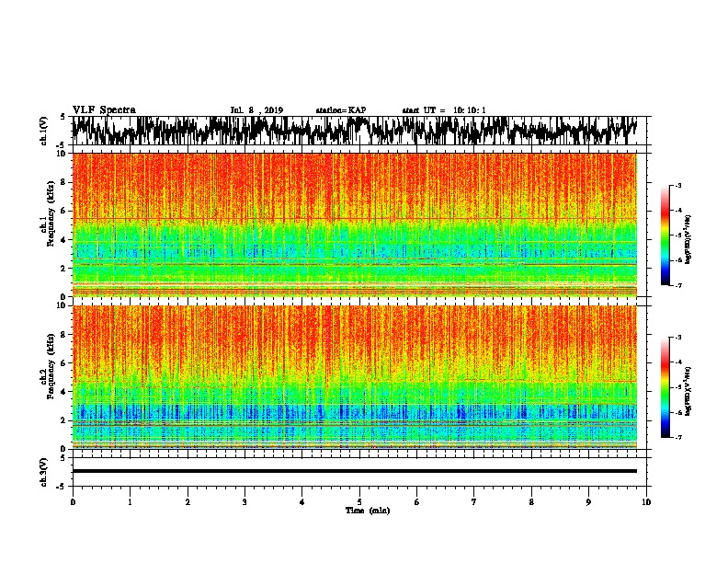This screenshot has width=728, height=563.
Task: Click time axis tick label "10"
Action: coord(646,502)
